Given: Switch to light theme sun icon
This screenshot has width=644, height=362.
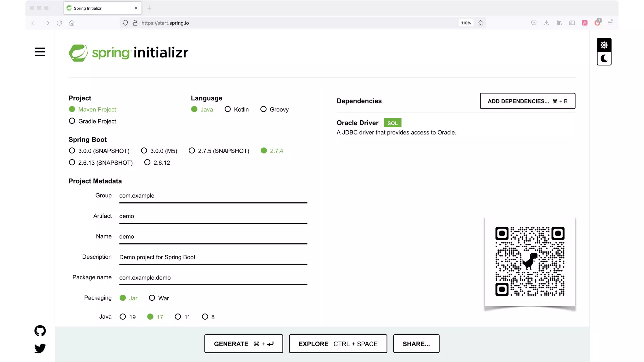Looking at the screenshot, I should coord(604,45).
